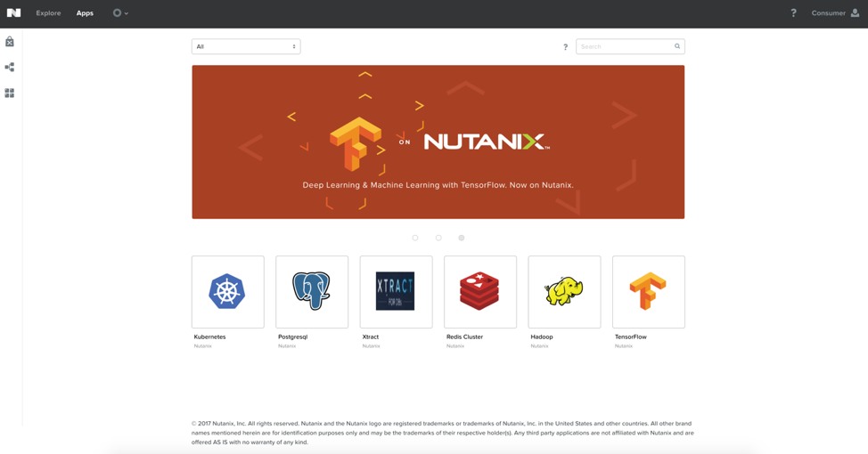Viewport: 868px width, 454px height.
Task: Click the Redis Cluster name label
Action: (x=464, y=336)
